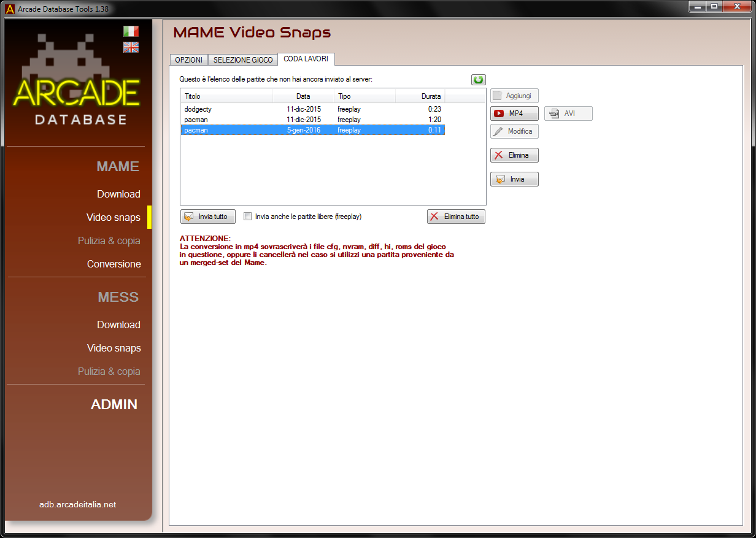756x538 pixels.
Task: Open the ADMIN section
Action: 114,404
